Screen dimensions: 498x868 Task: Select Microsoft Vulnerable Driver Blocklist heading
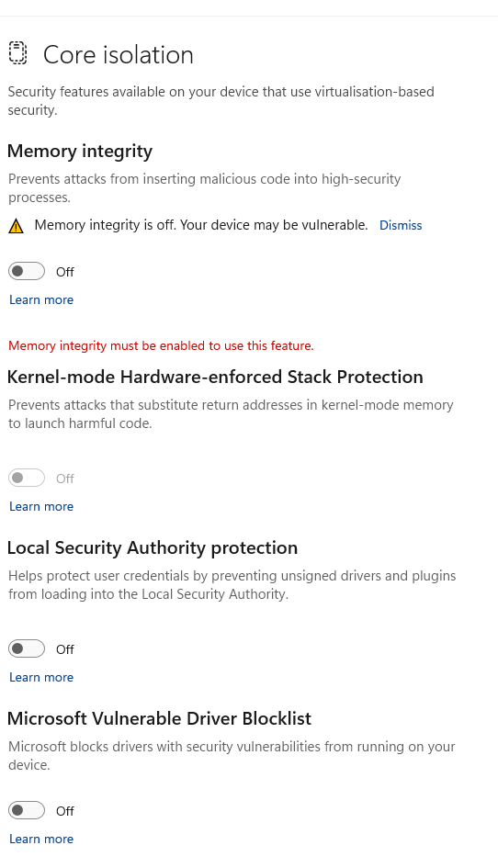(x=160, y=718)
